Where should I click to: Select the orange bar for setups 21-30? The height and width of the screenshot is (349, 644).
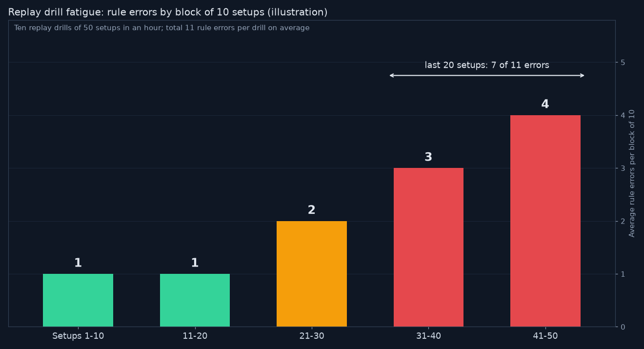pyautogui.click(x=312, y=274)
